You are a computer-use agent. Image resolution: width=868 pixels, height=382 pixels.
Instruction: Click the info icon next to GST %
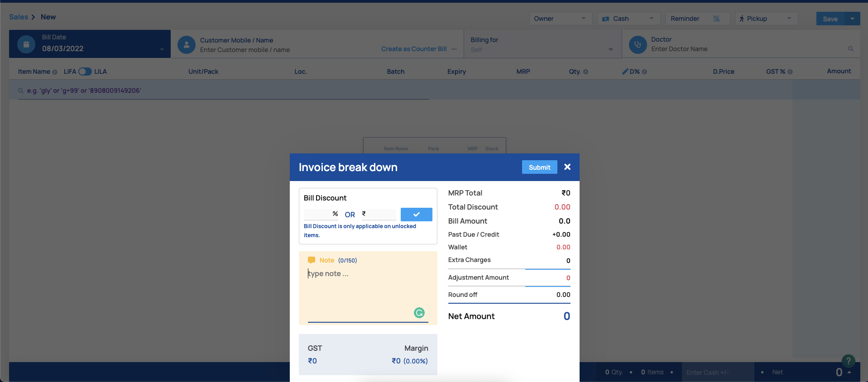790,72
